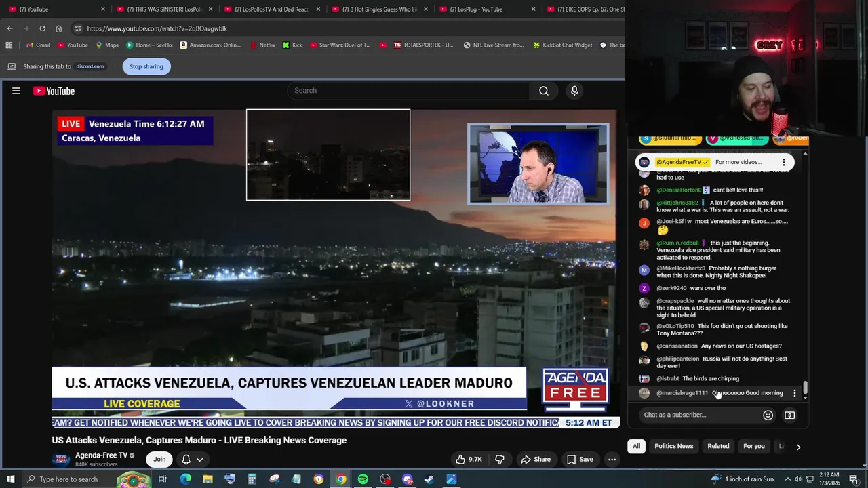Open Spotify from the taskbar
Screen dimensions: 868x488
click(363, 479)
